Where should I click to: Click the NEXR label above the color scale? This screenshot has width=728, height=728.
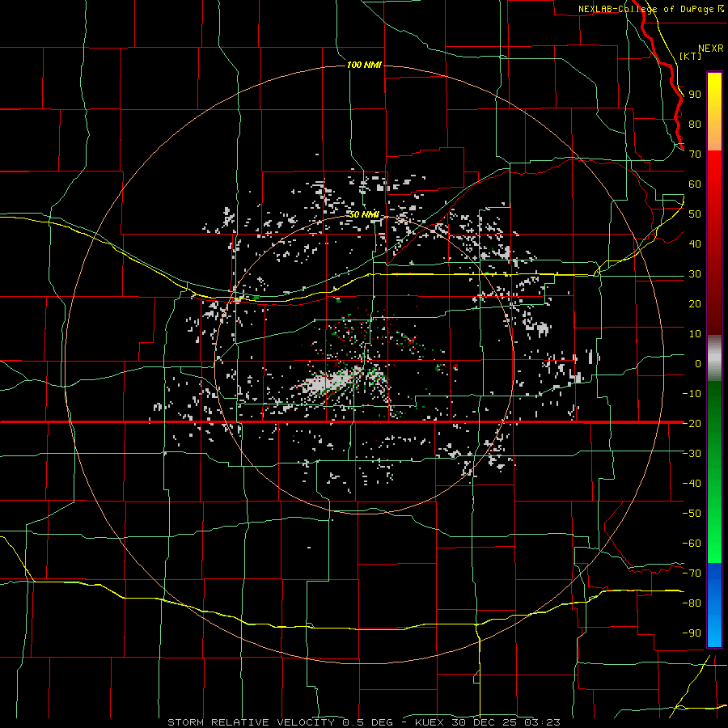[711, 49]
